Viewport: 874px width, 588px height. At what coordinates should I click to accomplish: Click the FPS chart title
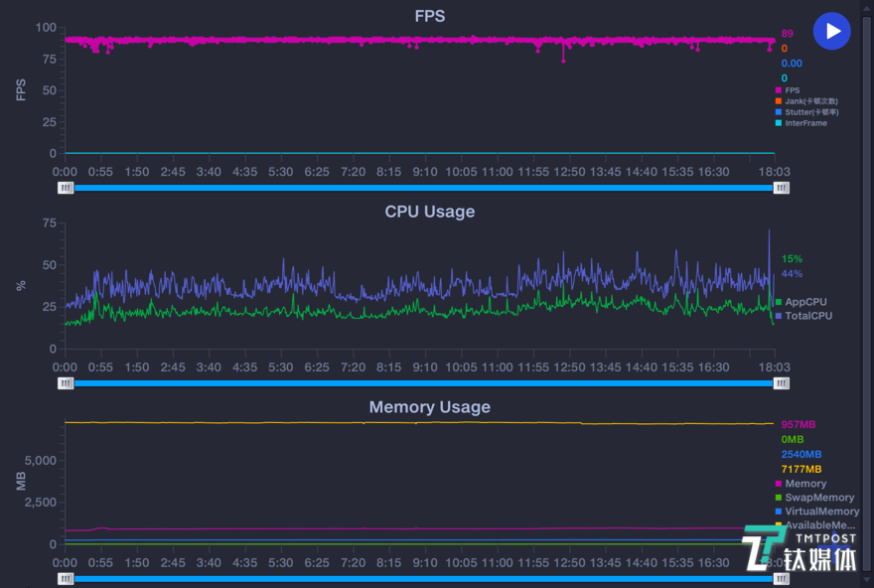pos(430,16)
